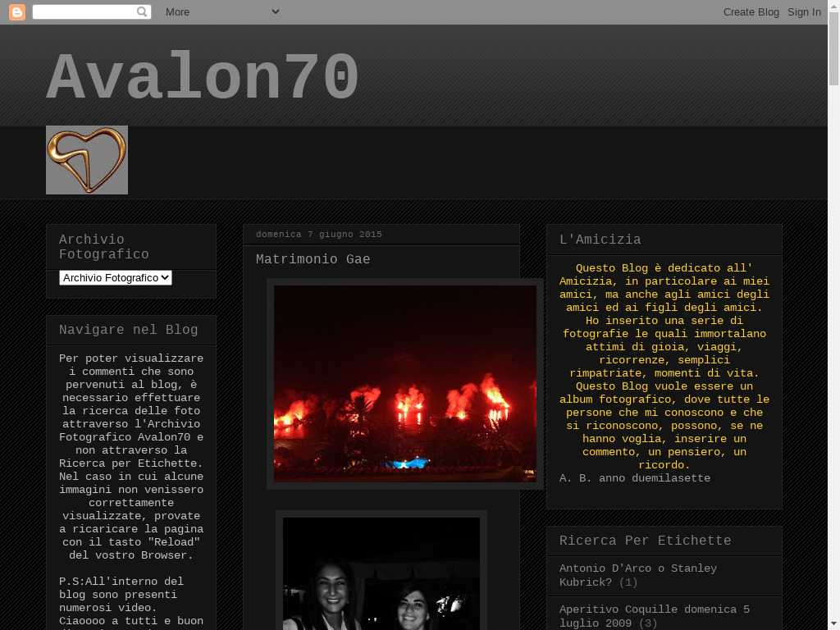Click the Navigare nel Blog heading
The image size is (840, 630).
[129, 330]
